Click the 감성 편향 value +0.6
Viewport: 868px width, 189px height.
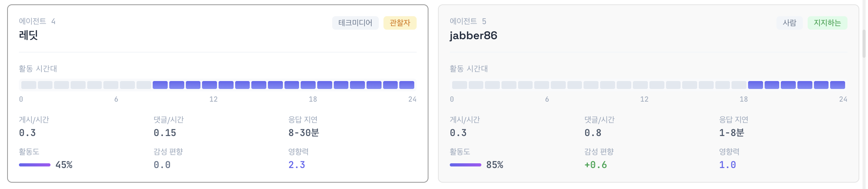[x=596, y=165]
